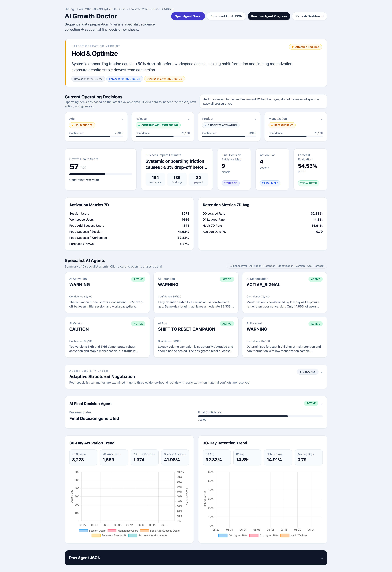
Task: Click the PRIORITIZE ACTIVATION badge
Action: click(221, 125)
